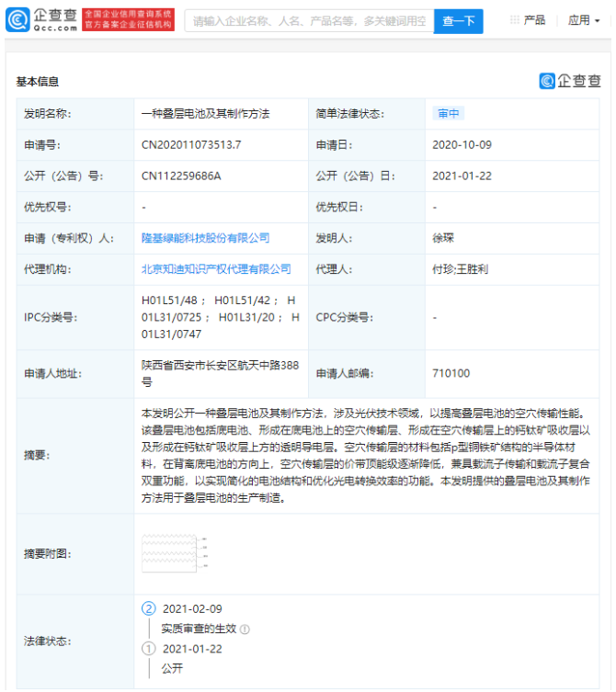Select timeline step 1 marker 2021-01-22
The image size is (616, 692).
point(149,649)
